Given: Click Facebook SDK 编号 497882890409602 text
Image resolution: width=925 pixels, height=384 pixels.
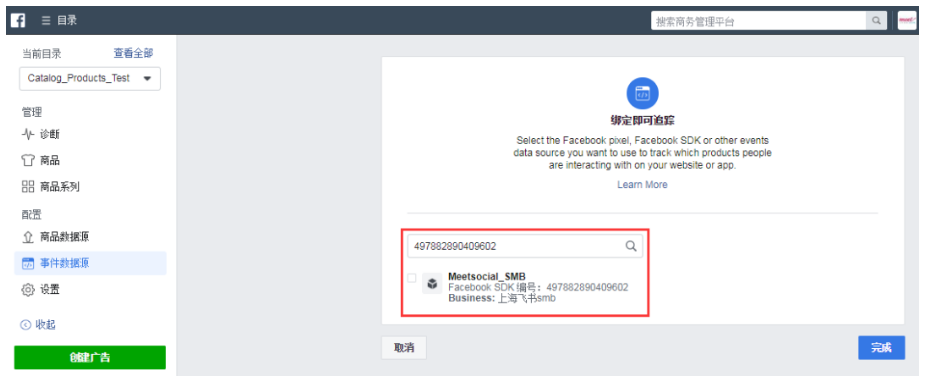Looking at the screenshot, I should tap(538, 287).
